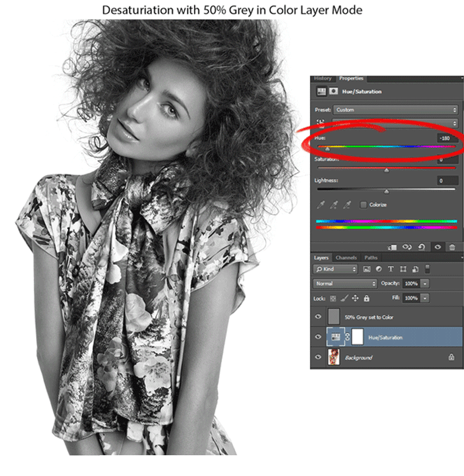View the previous adjustment state
Image resolution: width=464 pixels, height=476 pixels.
click(407, 247)
